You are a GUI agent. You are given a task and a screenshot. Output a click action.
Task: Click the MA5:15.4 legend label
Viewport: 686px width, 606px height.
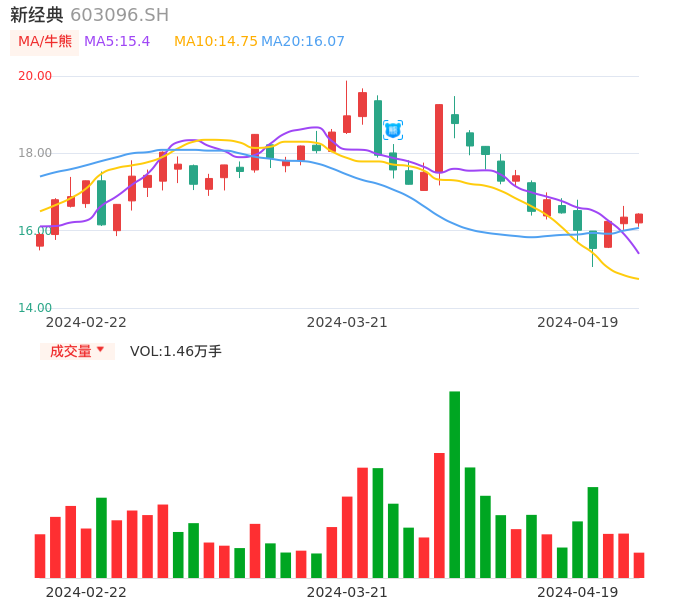[x=117, y=42]
